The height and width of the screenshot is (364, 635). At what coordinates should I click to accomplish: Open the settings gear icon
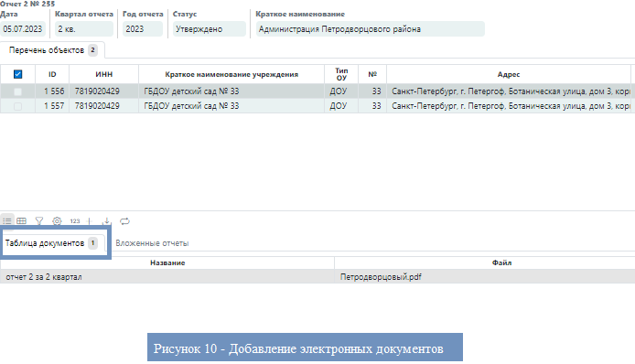pyautogui.click(x=57, y=221)
